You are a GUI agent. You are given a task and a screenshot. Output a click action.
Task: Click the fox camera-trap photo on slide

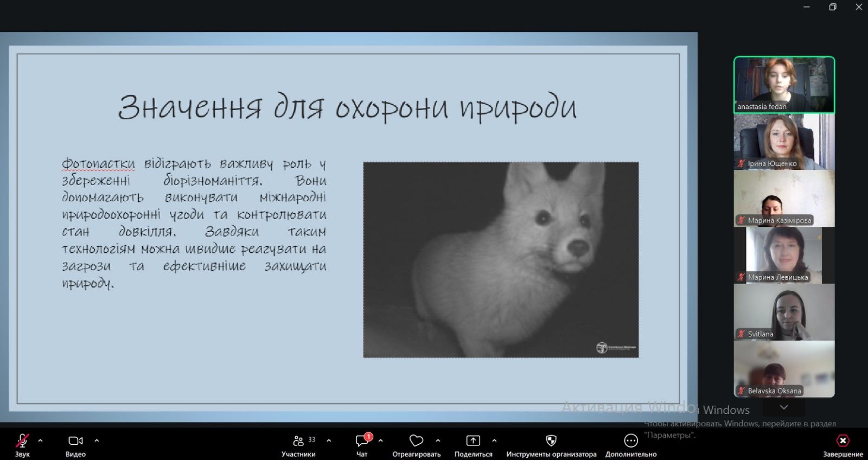501,260
